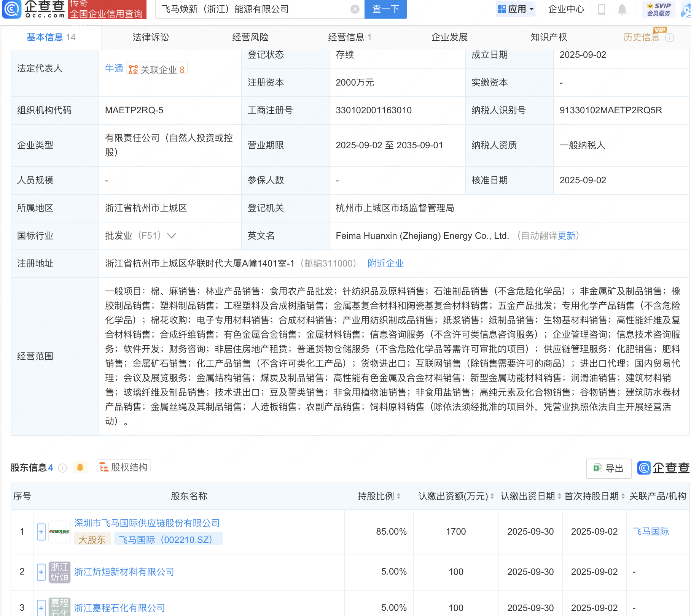Click 附近企业 nearby companies link

click(x=385, y=264)
